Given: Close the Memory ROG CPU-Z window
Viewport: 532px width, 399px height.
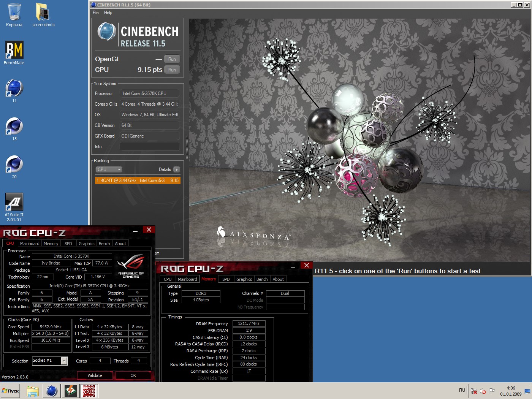Looking at the screenshot, I should pyautogui.click(x=307, y=265).
